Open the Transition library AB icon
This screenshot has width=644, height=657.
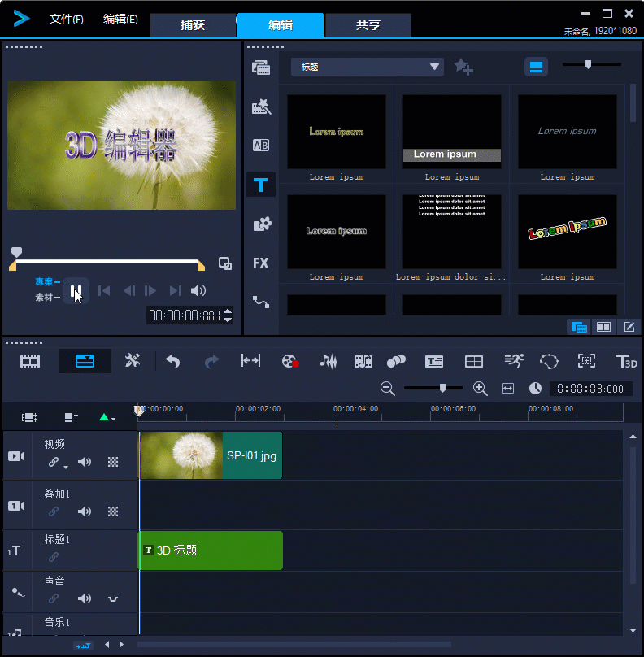[261, 146]
